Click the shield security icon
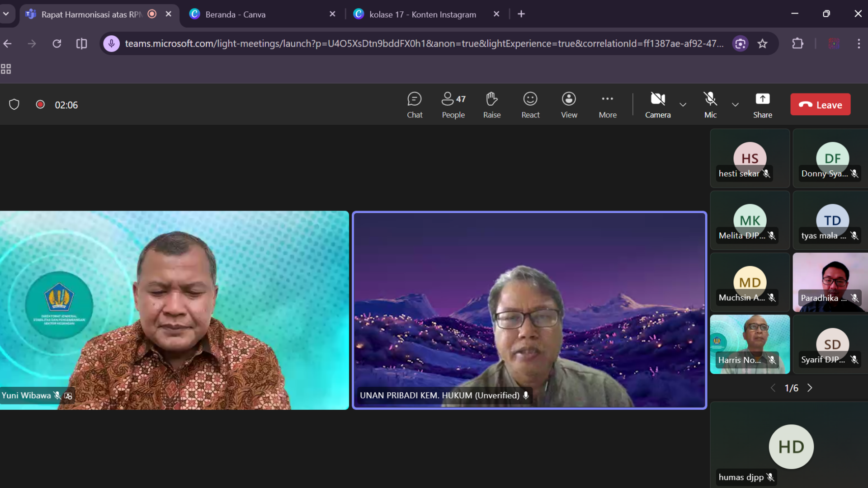Image resolution: width=868 pixels, height=488 pixels. 14,105
